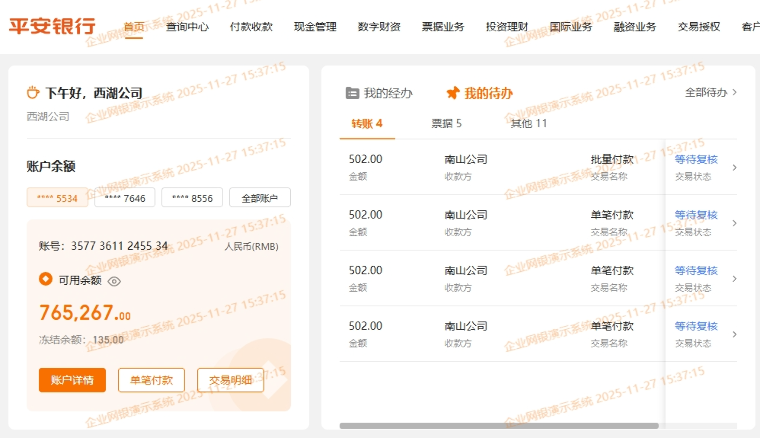Click the 交易明细 button
760x438 pixels.
pos(230,380)
